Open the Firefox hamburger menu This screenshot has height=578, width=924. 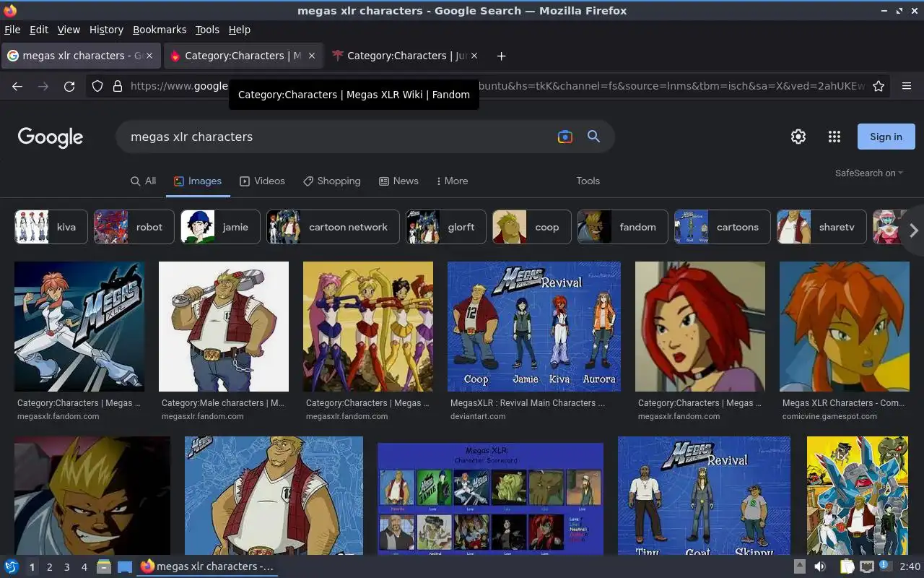point(907,86)
